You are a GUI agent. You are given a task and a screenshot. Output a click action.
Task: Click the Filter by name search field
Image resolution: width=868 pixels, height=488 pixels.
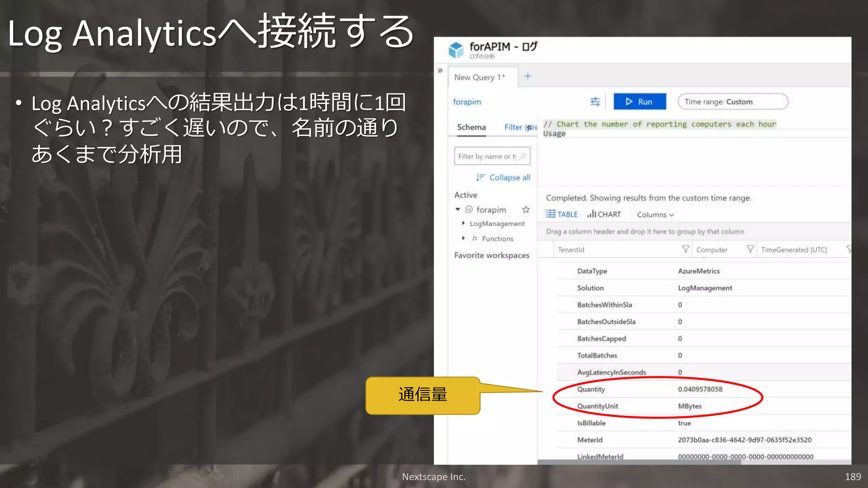tap(492, 156)
